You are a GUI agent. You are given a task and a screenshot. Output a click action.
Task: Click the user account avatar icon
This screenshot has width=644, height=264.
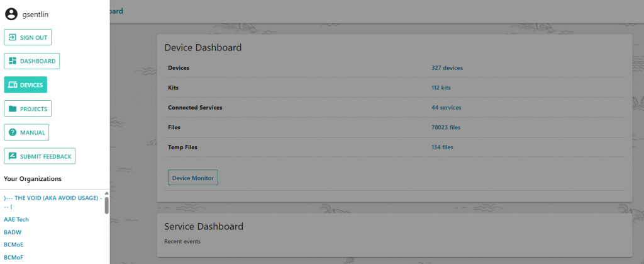pyautogui.click(x=11, y=14)
